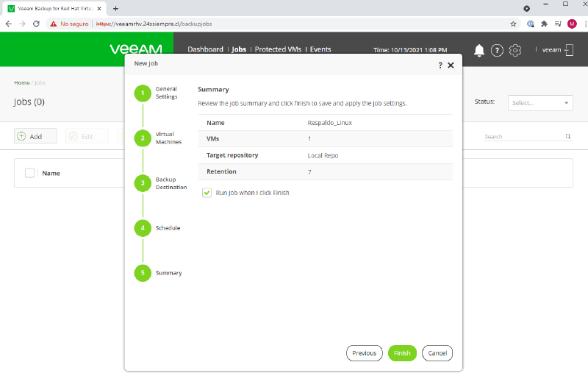The width and height of the screenshot is (588, 376).
Task: Click the Retention label
Action: 221,171
